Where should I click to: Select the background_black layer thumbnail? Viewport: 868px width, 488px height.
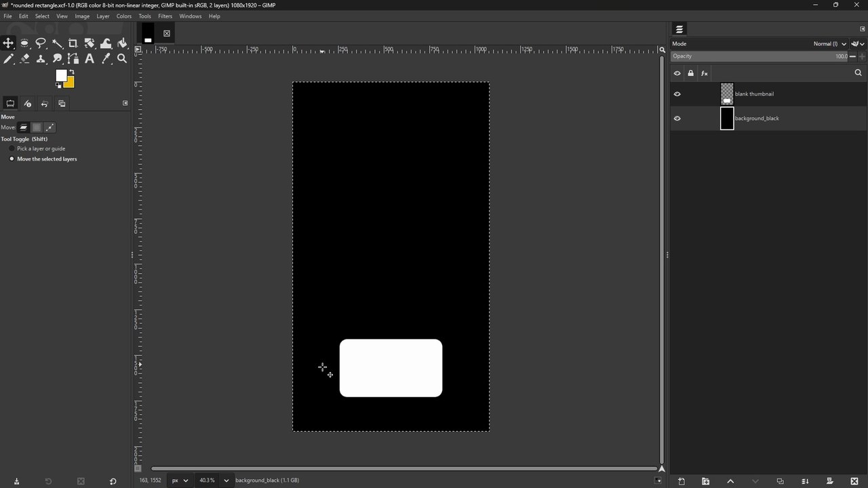click(727, 119)
